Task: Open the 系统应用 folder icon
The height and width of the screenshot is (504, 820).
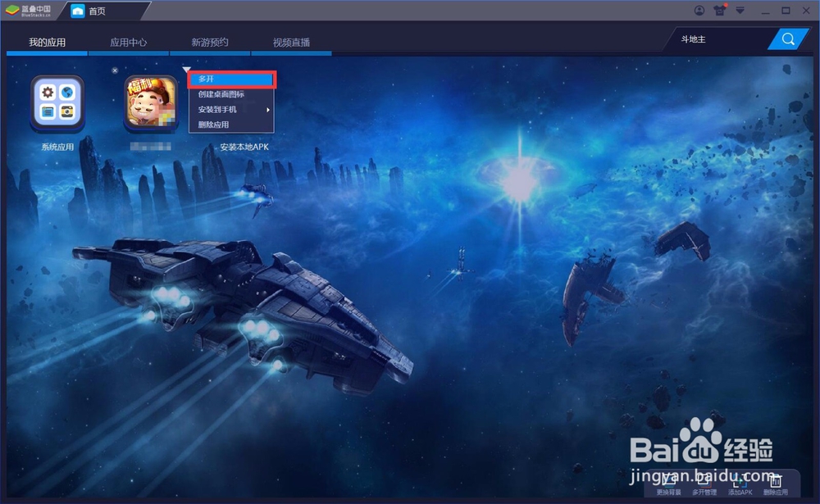Action: [x=57, y=103]
